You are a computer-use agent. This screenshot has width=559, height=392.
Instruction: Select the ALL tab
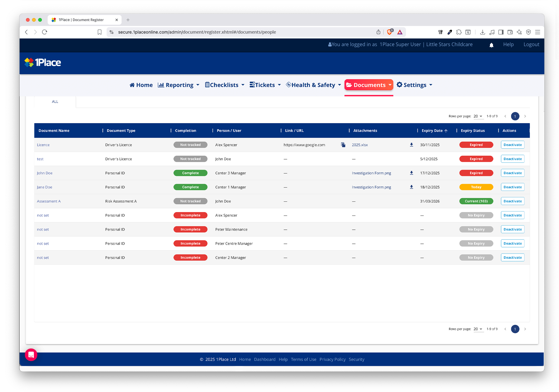(55, 102)
